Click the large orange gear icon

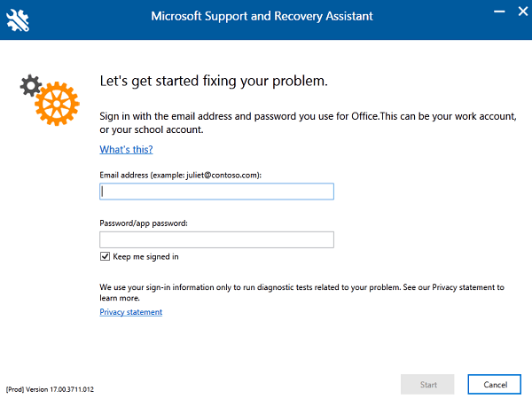pyautogui.click(x=57, y=104)
